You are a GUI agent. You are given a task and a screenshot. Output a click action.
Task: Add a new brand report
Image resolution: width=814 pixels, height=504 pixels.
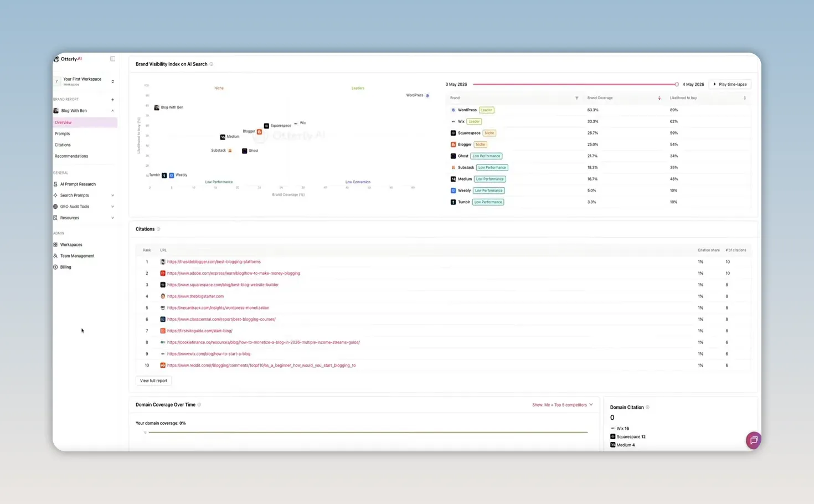tap(112, 100)
